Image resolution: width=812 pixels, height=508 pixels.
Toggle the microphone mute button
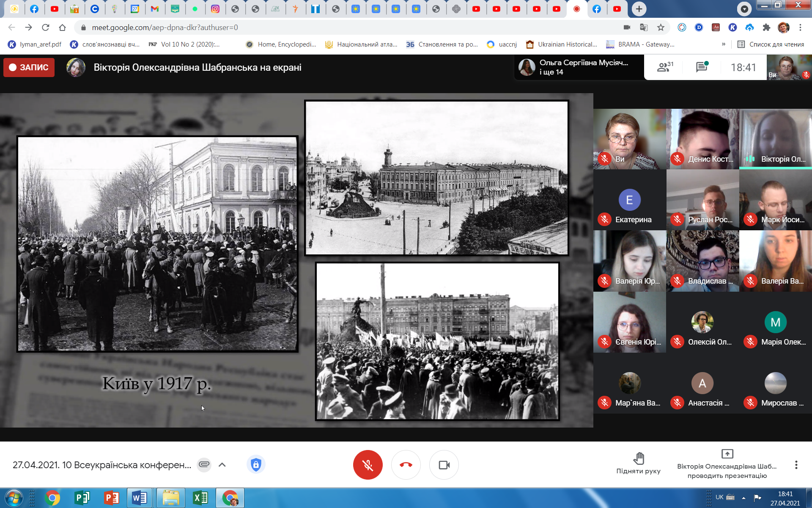coord(368,465)
